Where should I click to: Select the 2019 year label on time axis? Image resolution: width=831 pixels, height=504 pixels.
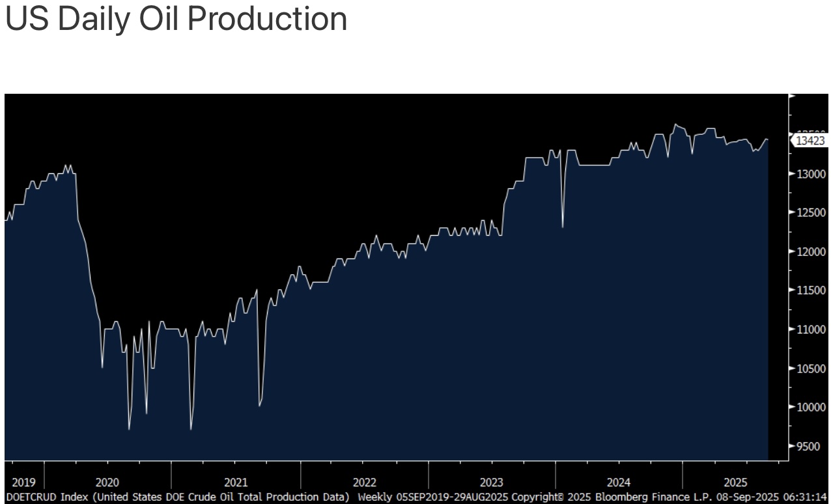point(24,483)
